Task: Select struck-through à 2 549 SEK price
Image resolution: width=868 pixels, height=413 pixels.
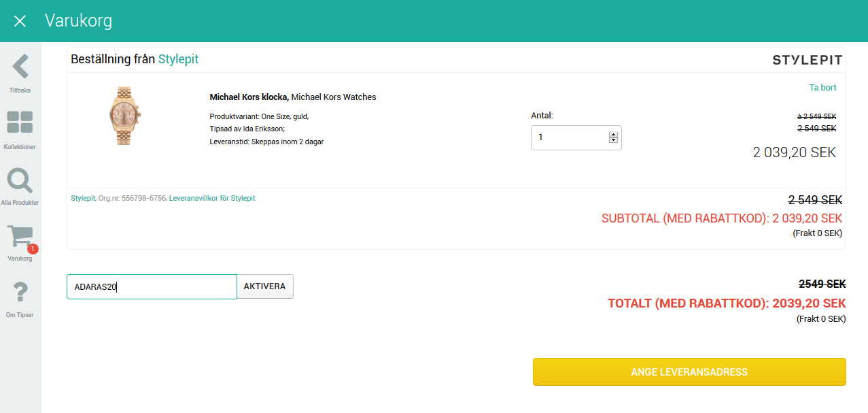Action: 817,116
